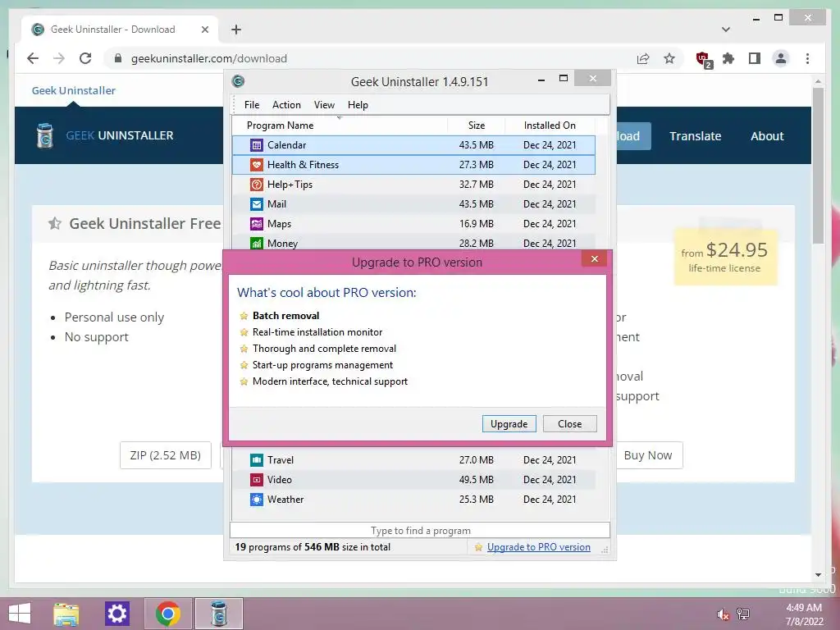
Task: Click the Weather sun icon
Action: coord(257,500)
